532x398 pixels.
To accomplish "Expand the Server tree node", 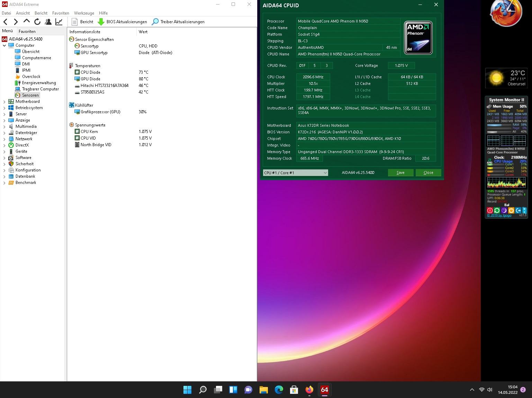I will pos(4,114).
